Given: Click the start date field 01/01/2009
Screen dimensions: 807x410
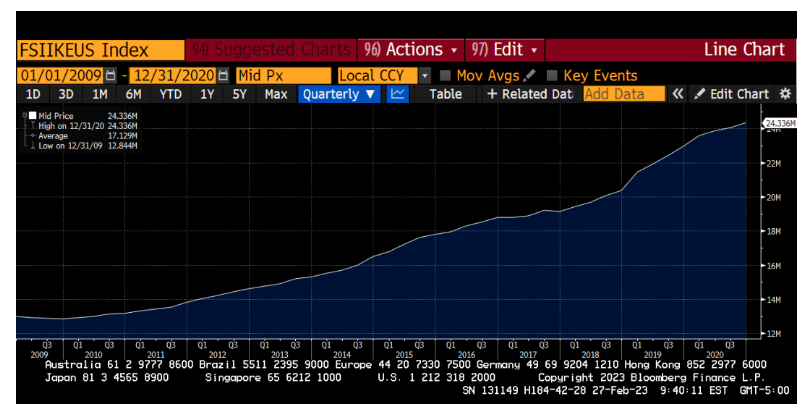Looking at the screenshot, I should point(61,76).
